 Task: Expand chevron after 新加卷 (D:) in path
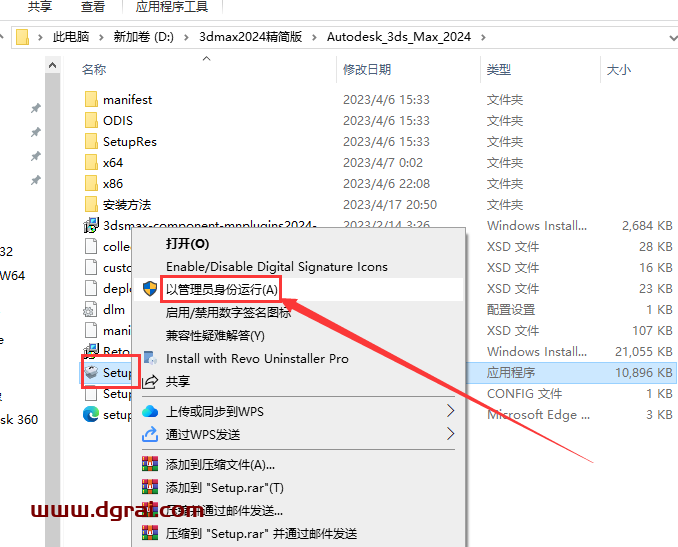[186, 37]
